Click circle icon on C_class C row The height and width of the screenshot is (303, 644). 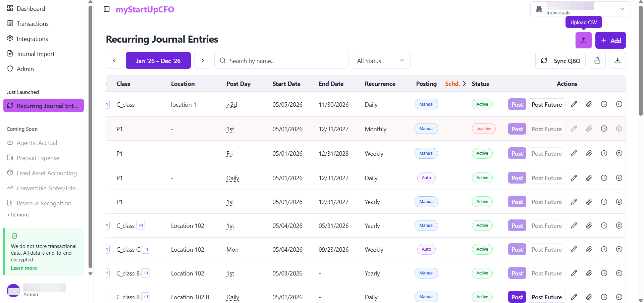(x=619, y=249)
